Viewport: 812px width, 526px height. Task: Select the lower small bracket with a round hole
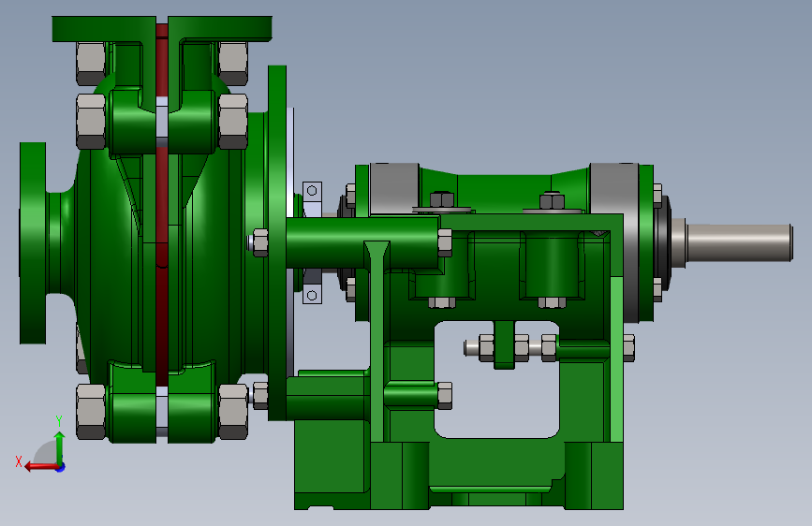[x=312, y=293]
